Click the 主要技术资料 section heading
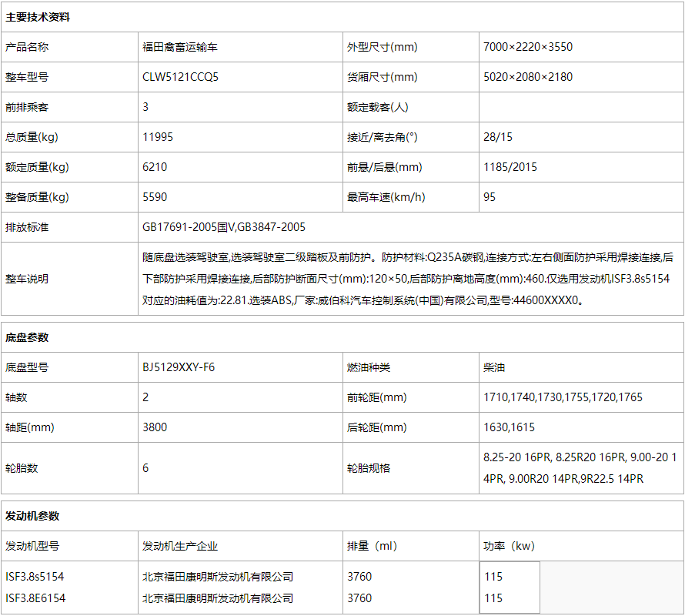 [x=38, y=17]
